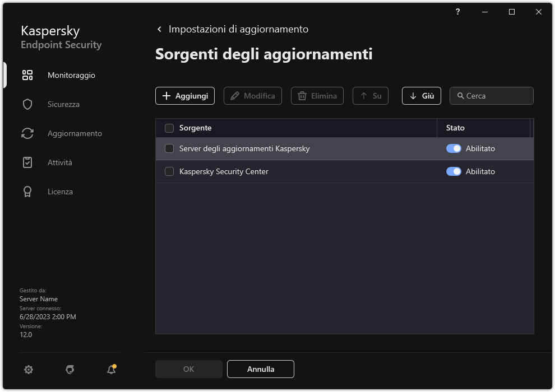
Task: Open the Attività clipboard icon
Action: click(x=27, y=162)
